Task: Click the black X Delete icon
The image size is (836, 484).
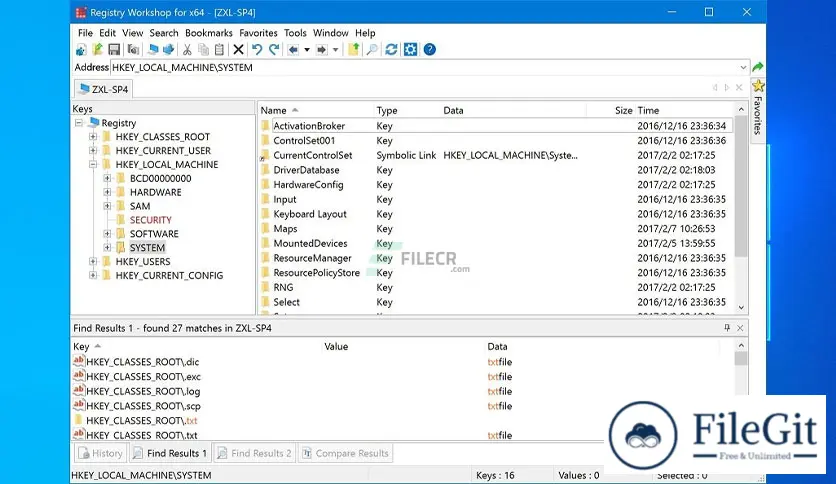Action: [x=238, y=50]
